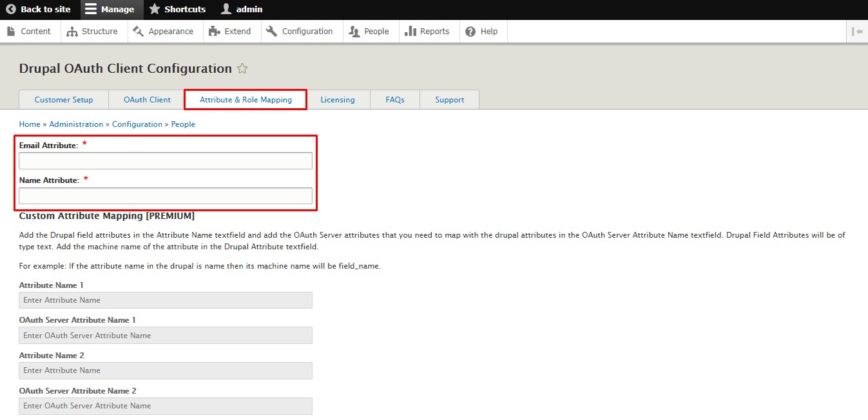868x420 pixels.
Task: Follow the People breadcrumb link
Action: pos(183,124)
